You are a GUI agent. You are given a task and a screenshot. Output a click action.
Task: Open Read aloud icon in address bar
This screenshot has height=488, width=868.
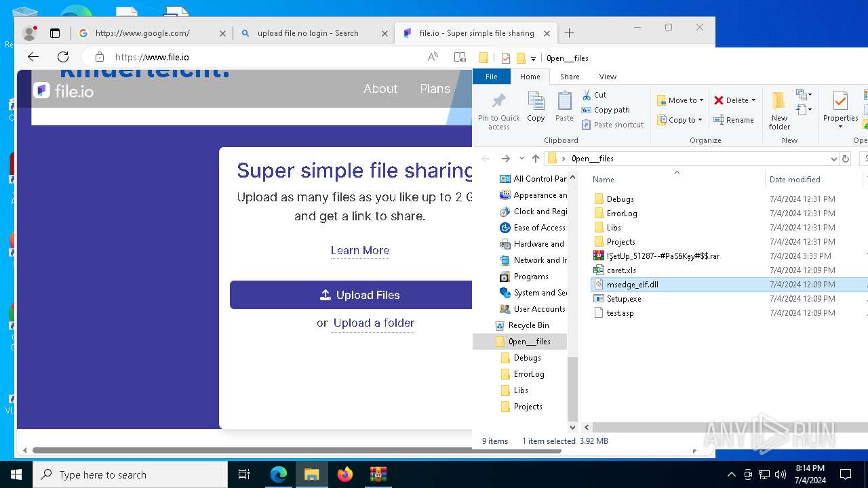tap(433, 57)
